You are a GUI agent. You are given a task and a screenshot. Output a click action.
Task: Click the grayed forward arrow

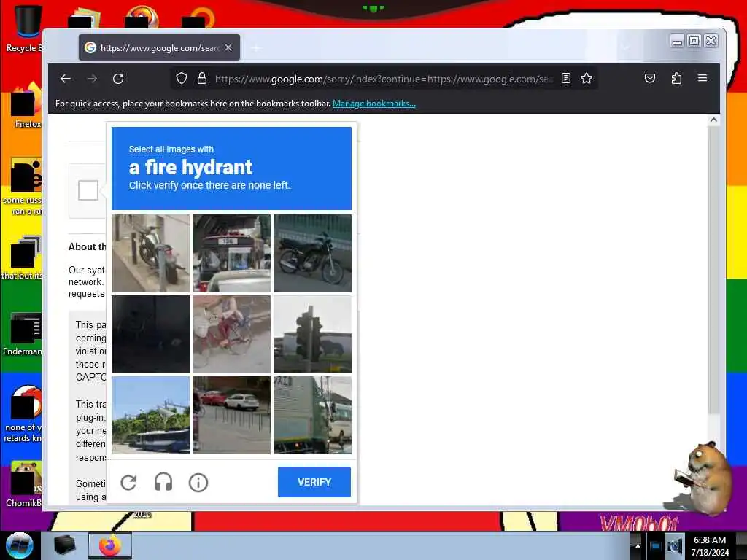[x=92, y=79]
